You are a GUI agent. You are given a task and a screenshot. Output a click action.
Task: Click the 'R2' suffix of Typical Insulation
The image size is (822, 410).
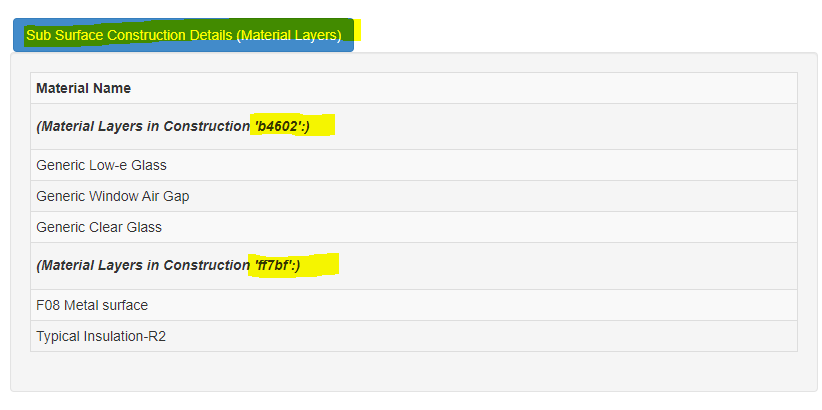(x=157, y=336)
